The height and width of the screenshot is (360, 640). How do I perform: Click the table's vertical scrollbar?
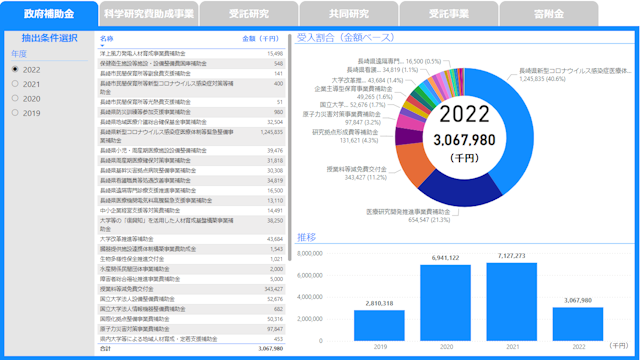click(x=289, y=147)
